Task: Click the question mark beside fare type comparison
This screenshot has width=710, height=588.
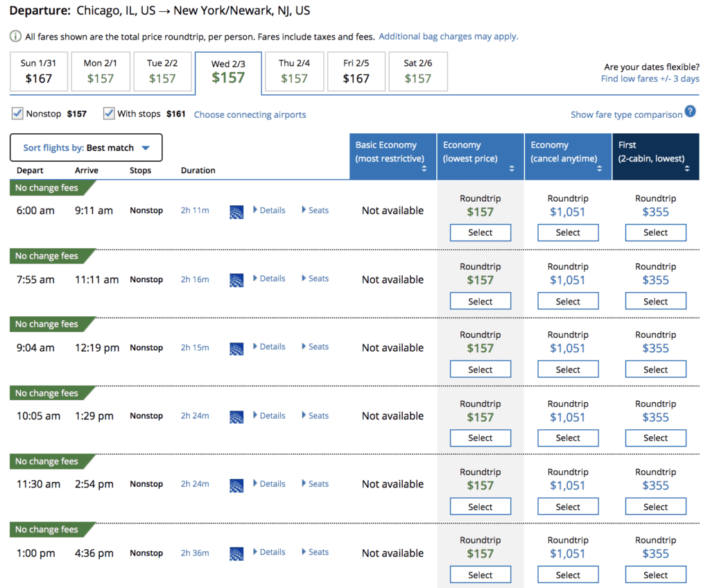Action: (690, 112)
